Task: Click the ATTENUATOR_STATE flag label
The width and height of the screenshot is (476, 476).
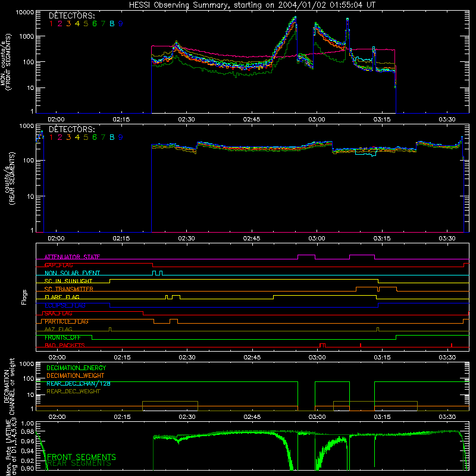Action: (72, 257)
